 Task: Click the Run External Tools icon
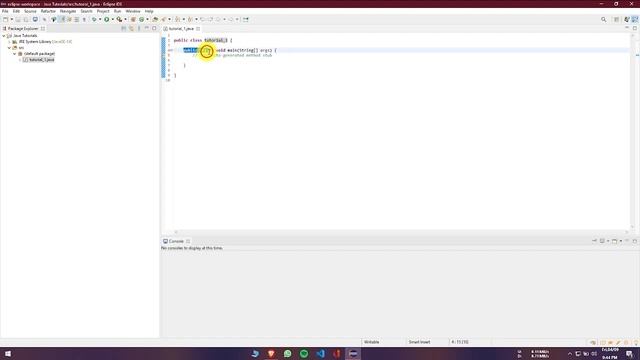click(119, 19)
